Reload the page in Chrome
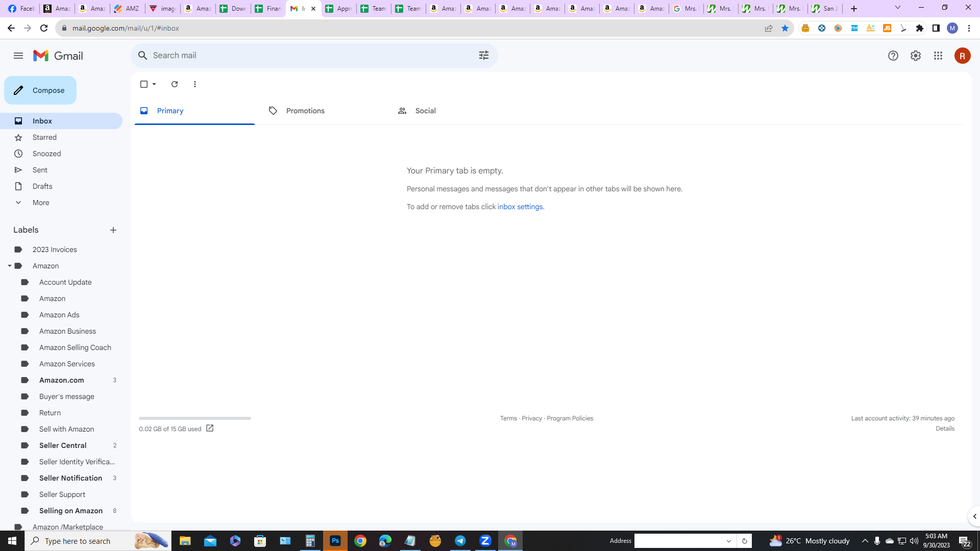This screenshot has width=980, height=551. [44, 28]
